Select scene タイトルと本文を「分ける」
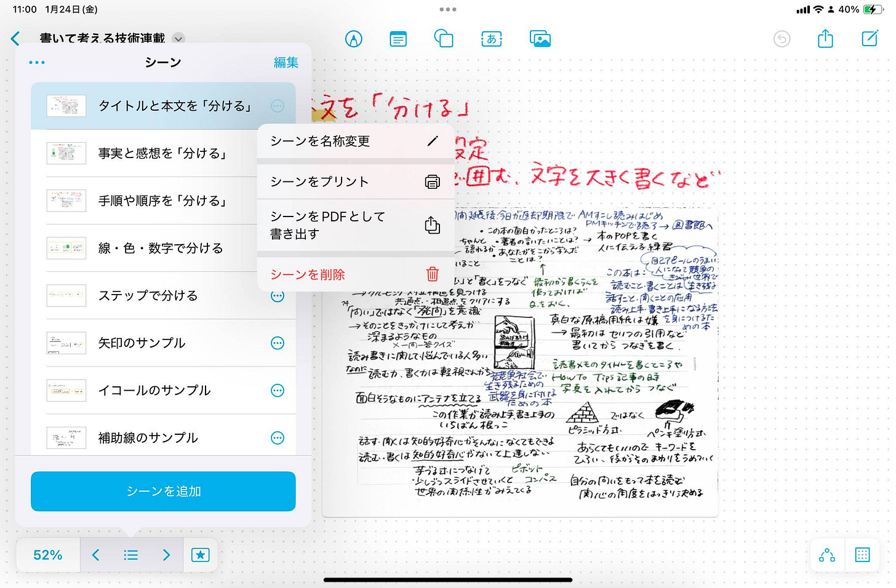Viewport: 896px width, 588px height. tap(163, 106)
